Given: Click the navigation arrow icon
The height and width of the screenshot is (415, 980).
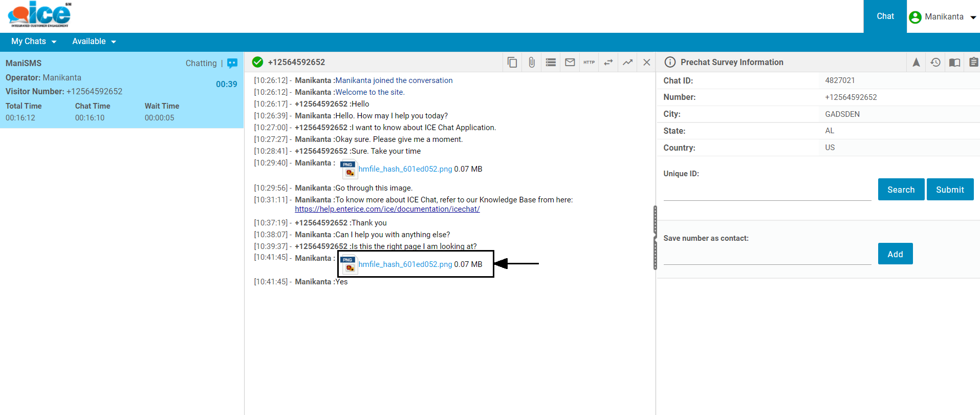Looking at the screenshot, I should (x=916, y=63).
